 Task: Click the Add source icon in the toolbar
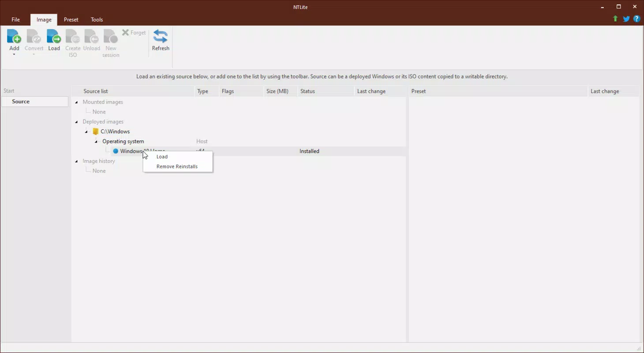(x=14, y=36)
